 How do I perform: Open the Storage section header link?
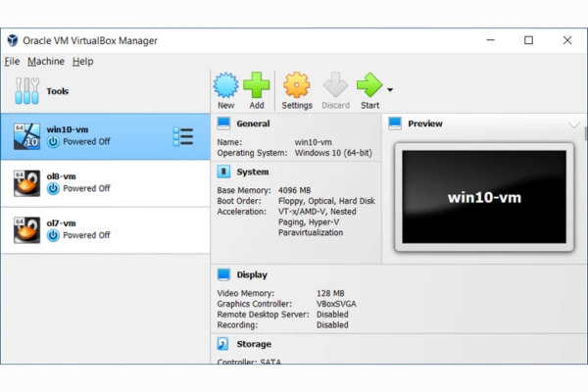point(254,344)
